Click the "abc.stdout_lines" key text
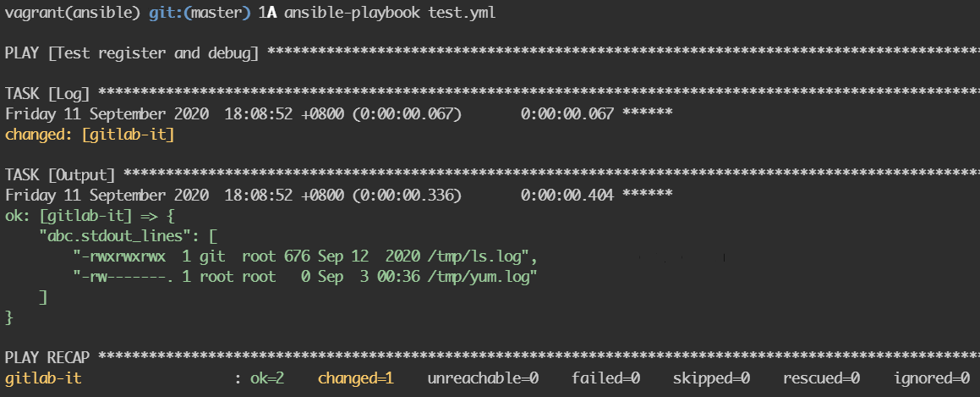The height and width of the screenshot is (397, 980). pos(118,236)
